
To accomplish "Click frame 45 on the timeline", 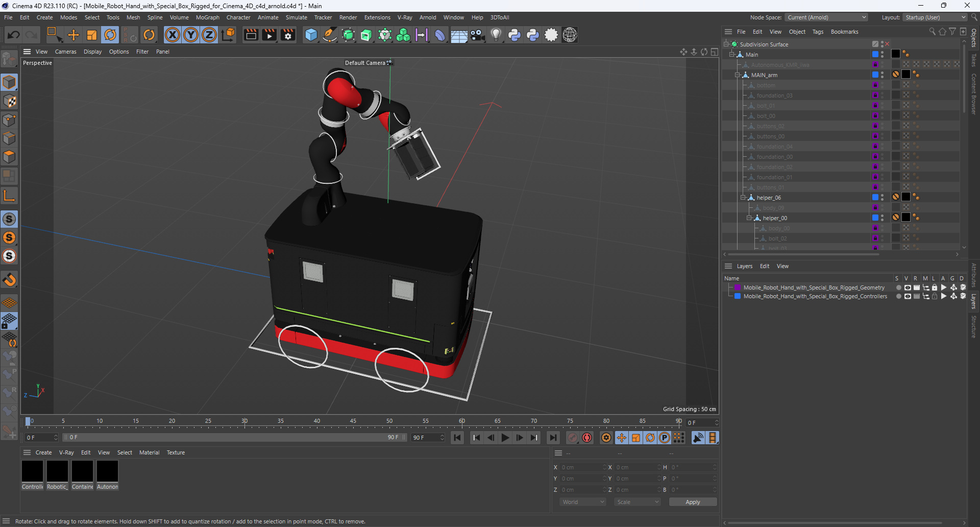I will pyautogui.click(x=353, y=422).
